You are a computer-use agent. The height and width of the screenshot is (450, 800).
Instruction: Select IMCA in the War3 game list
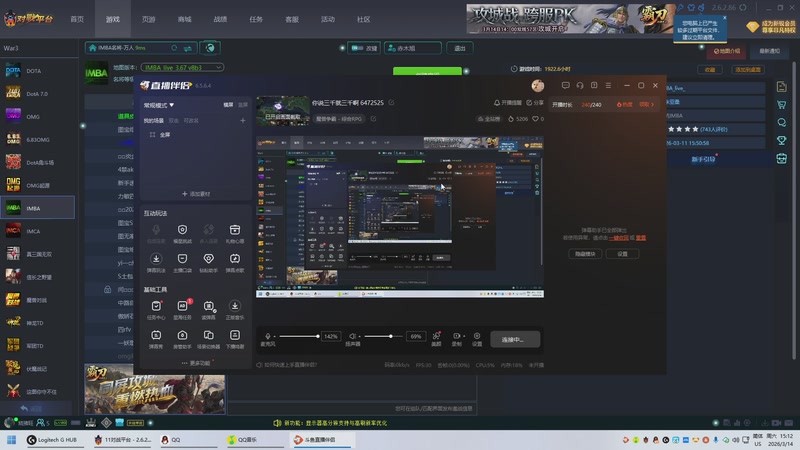click(x=37, y=231)
